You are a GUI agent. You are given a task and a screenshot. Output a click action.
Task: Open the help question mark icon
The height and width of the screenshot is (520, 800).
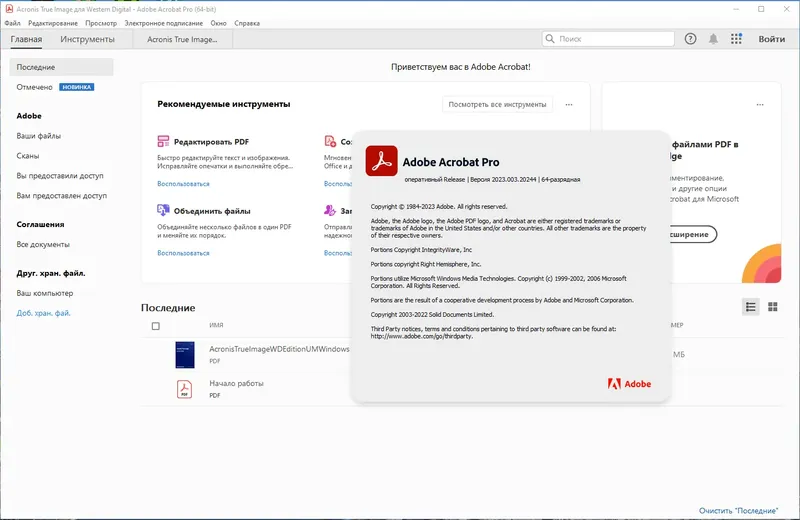690,39
